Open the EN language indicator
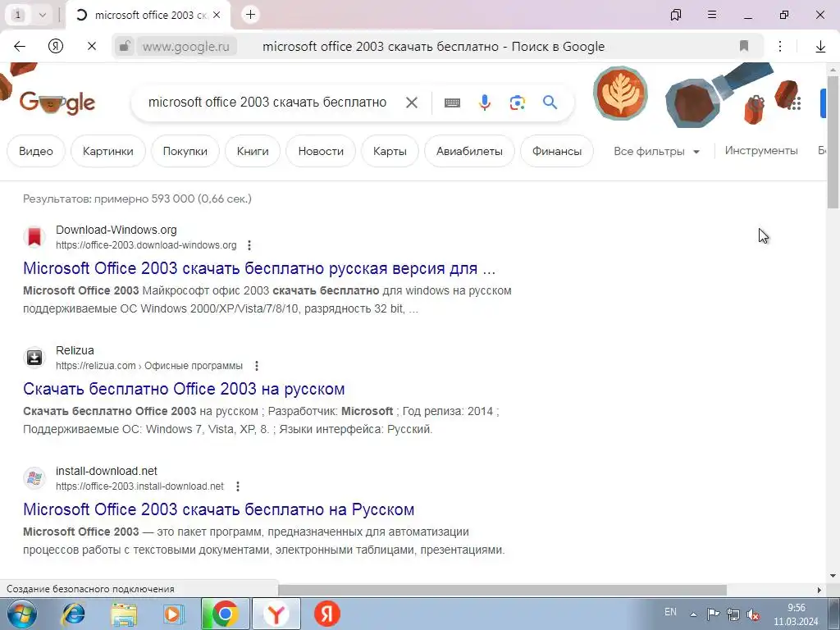Screen dimensions: 840x630 tap(670, 612)
